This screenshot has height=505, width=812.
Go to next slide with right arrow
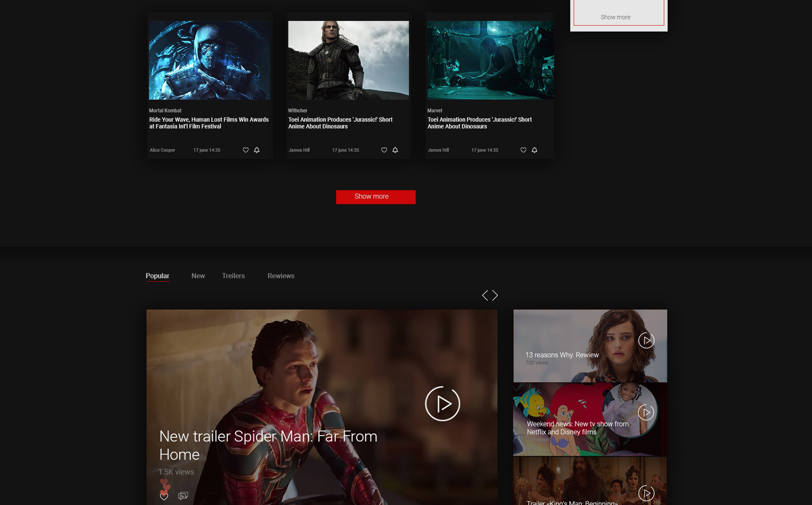pyautogui.click(x=495, y=295)
